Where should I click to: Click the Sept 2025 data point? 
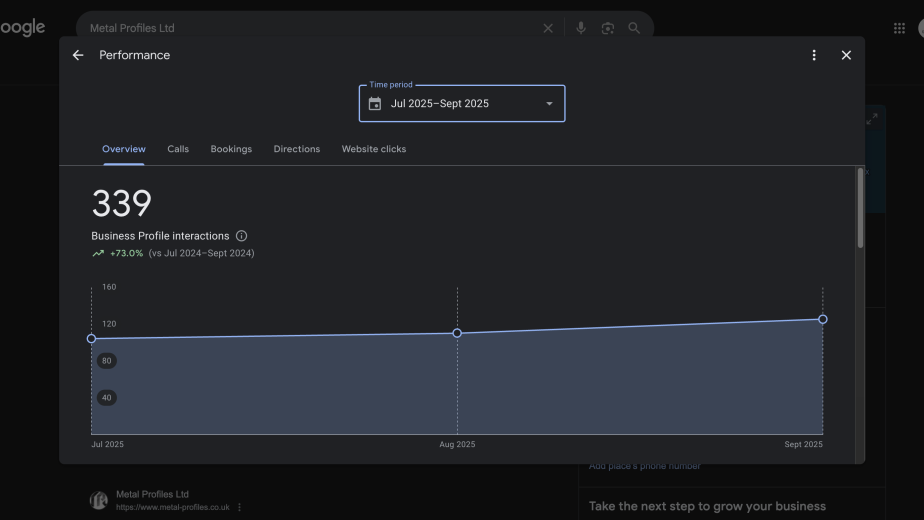[x=823, y=319]
